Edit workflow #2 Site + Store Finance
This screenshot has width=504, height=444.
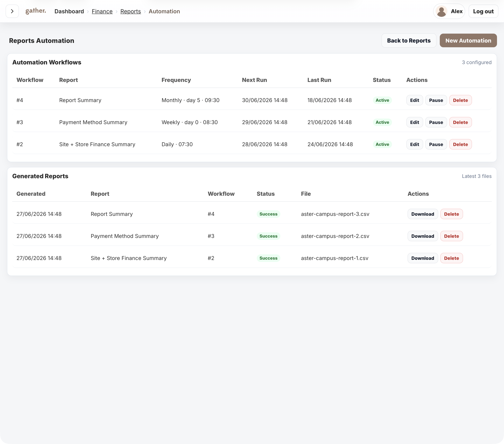coord(415,144)
